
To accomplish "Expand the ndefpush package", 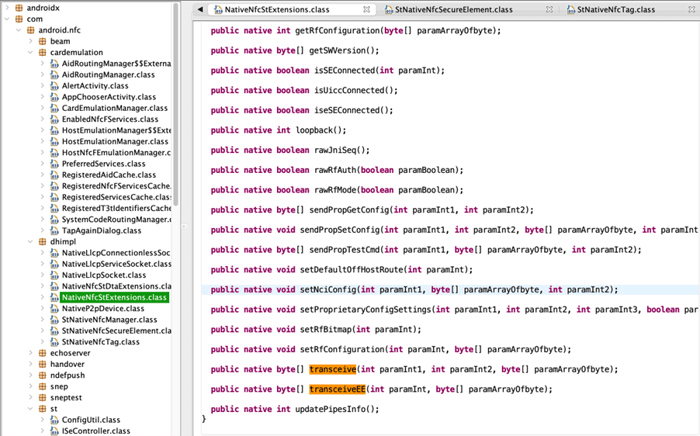I will pos(30,375).
